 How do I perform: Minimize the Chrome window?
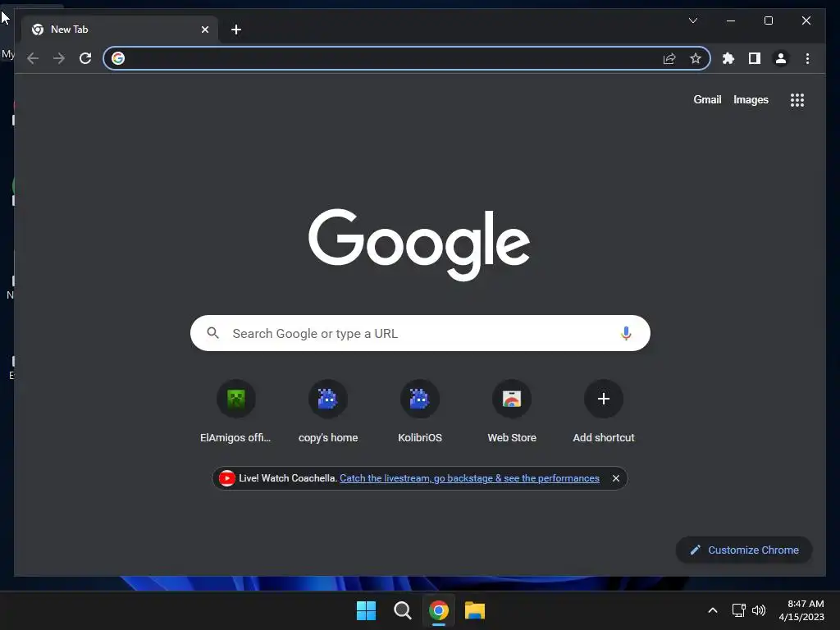tap(731, 21)
